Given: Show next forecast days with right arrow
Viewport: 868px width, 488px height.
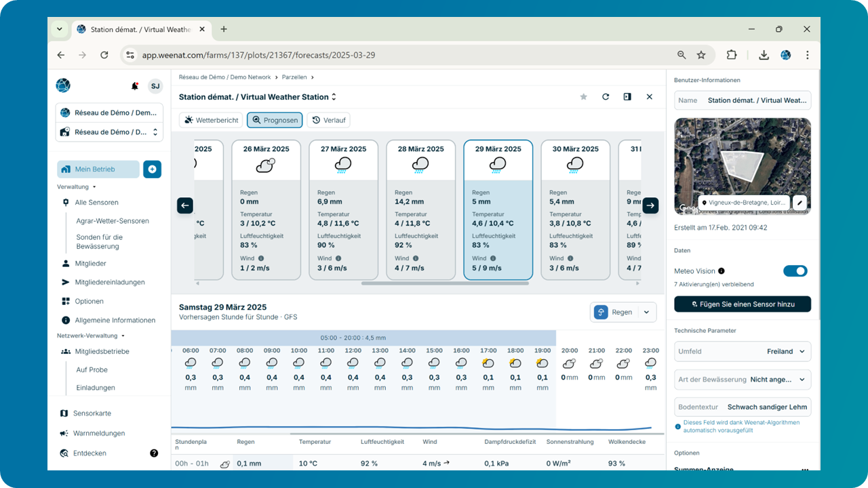Looking at the screenshot, I should 650,205.
